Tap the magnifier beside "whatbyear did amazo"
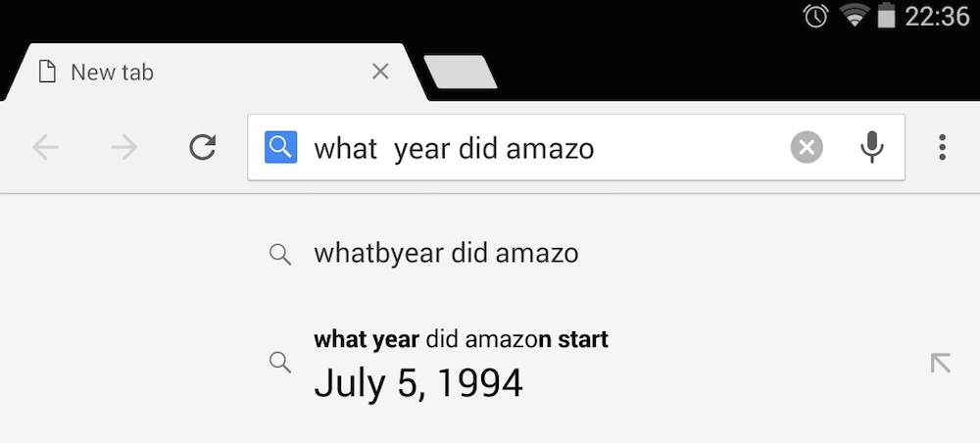Image resolution: width=980 pixels, height=443 pixels. pos(280,255)
